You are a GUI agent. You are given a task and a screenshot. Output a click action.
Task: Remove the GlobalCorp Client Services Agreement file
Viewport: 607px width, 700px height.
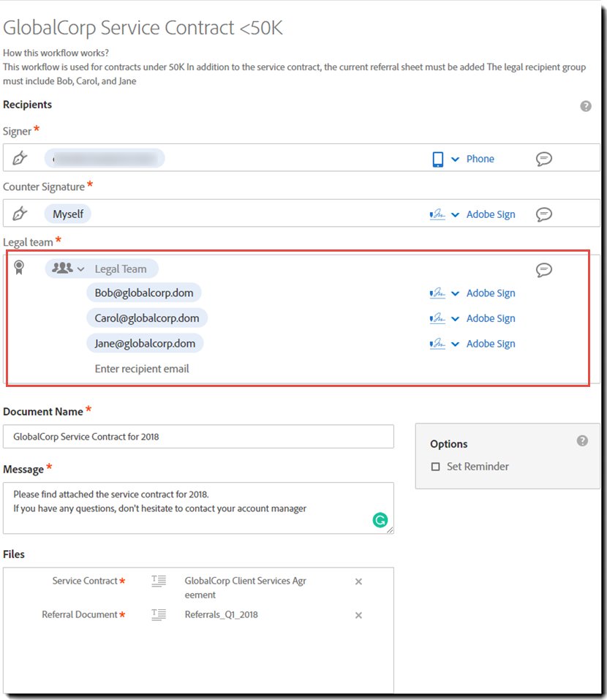tap(358, 582)
